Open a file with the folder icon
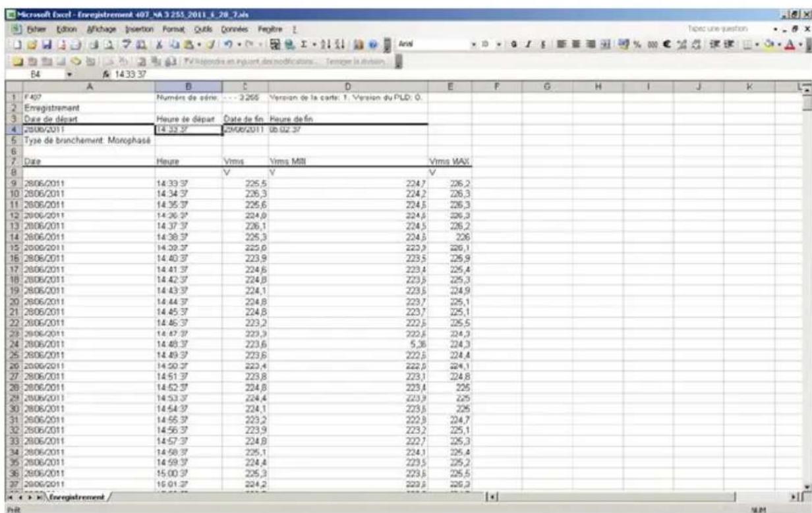The image size is (812, 513). tap(32, 44)
